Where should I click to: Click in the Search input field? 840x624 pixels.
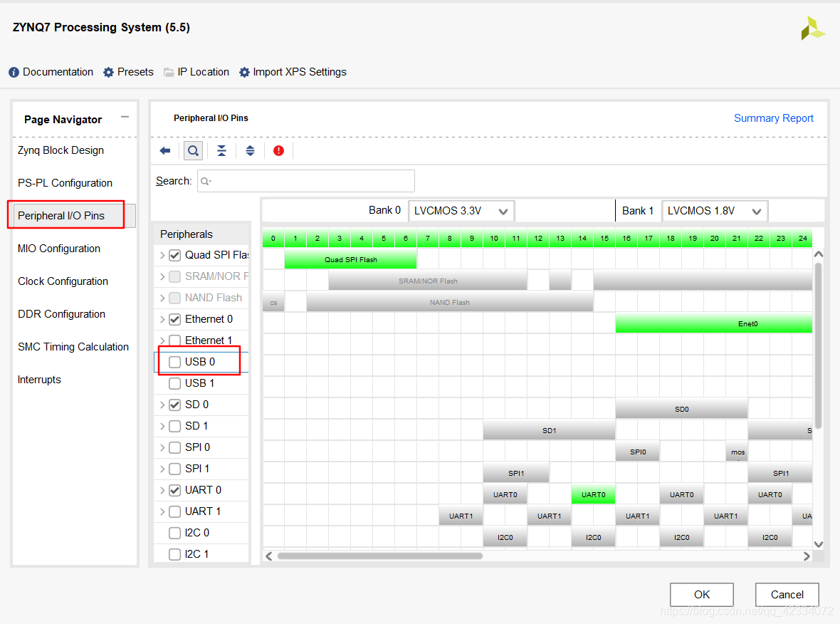(x=306, y=181)
